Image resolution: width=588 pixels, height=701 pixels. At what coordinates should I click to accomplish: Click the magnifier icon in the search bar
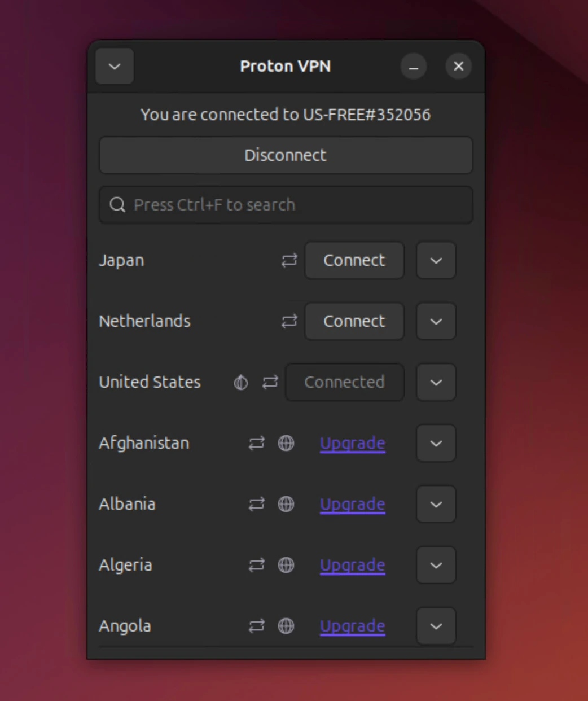point(117,204)
